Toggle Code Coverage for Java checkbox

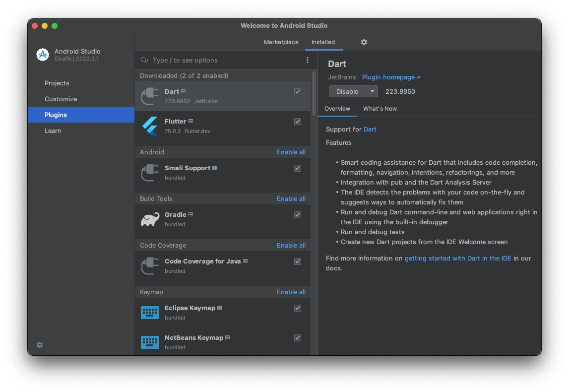[x=298, y=261]
